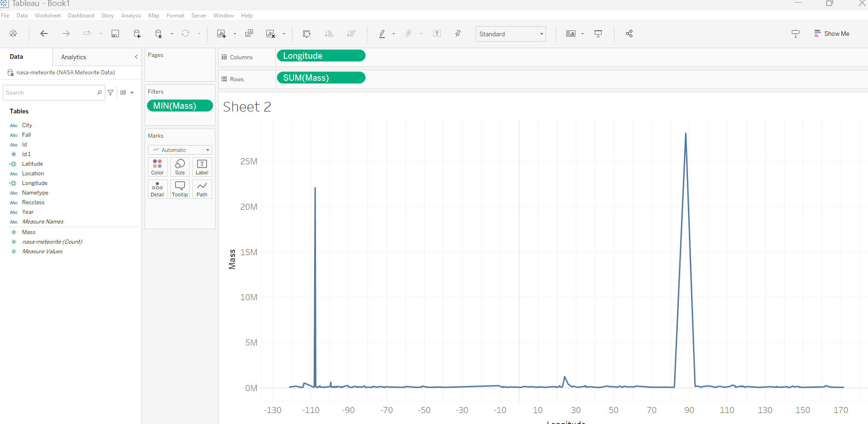
Task: Click inside the Tables search field
Action: tap(51, 92)
